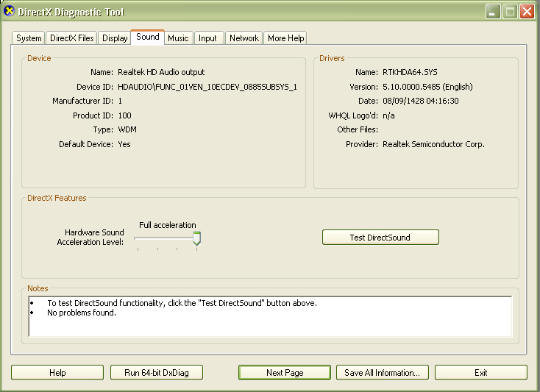The width and height of the screenshot is (540, 392).
Task: Click Manufacturer ID value '1'
Action: 120,101
